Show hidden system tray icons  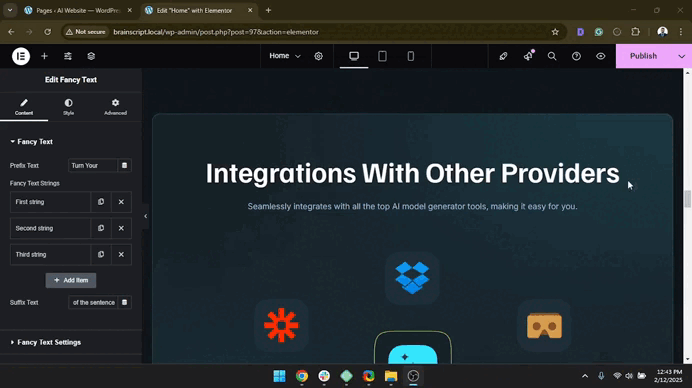click(x=585, y=376)
